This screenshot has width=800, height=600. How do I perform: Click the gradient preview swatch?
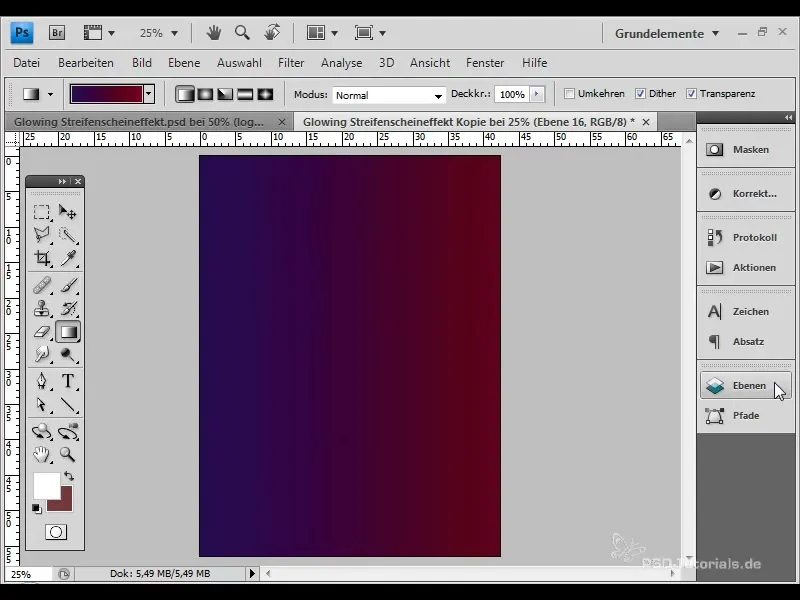coord(107,94)
